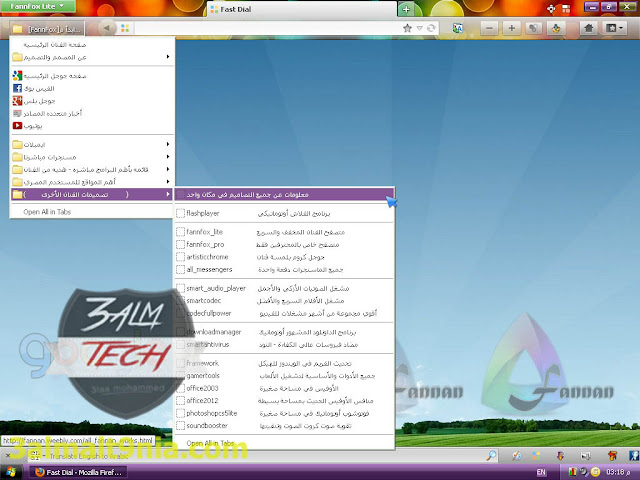
Task: Open the bookmarks menu star dropdown button
Action: pos(614,28)
